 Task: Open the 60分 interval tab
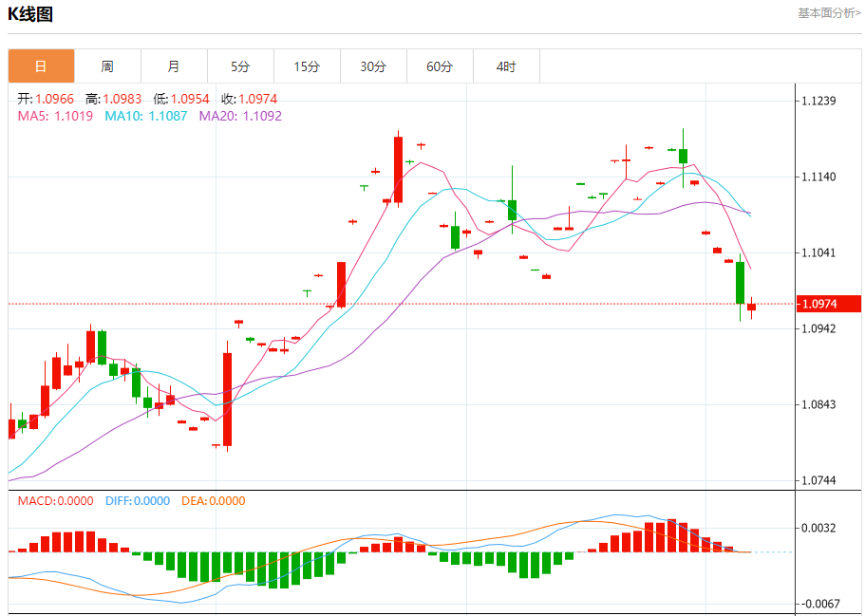(x=440, y=66)
